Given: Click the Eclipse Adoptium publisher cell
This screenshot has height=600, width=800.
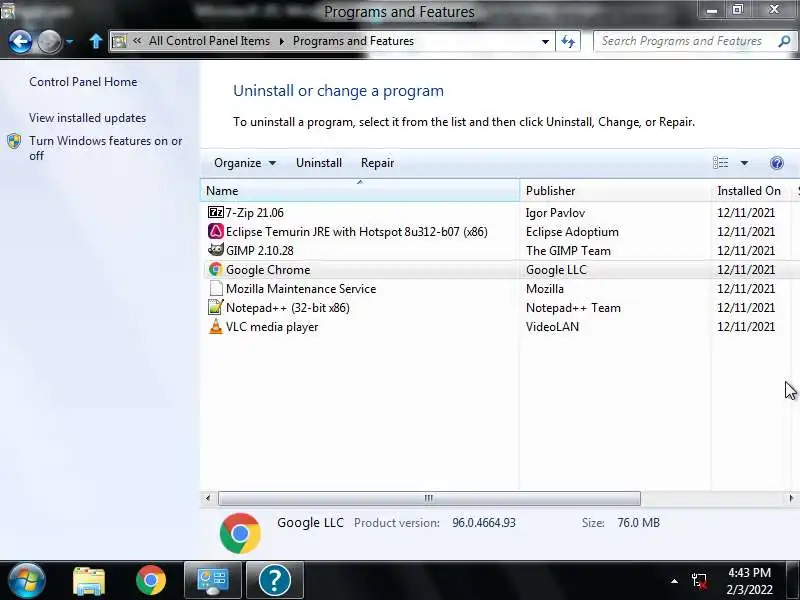Looking at the screenshot, I should pyautogui.click(x=572, y=232).
